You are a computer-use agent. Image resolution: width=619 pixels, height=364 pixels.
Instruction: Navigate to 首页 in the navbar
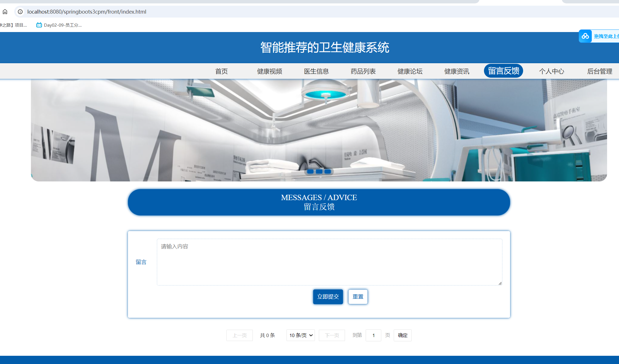click(222, 71)
